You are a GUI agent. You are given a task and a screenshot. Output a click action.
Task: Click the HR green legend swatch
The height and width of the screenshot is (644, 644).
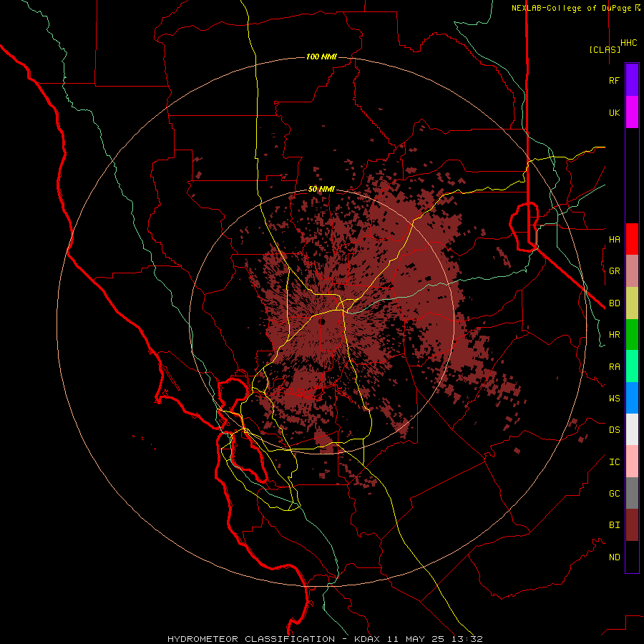coord(632,334)
